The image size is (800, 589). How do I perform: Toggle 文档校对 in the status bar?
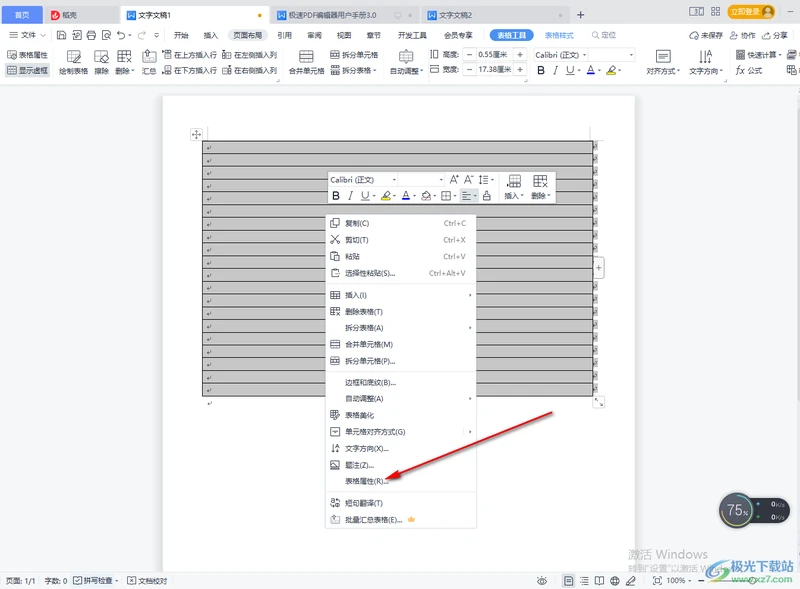[147, 581]
